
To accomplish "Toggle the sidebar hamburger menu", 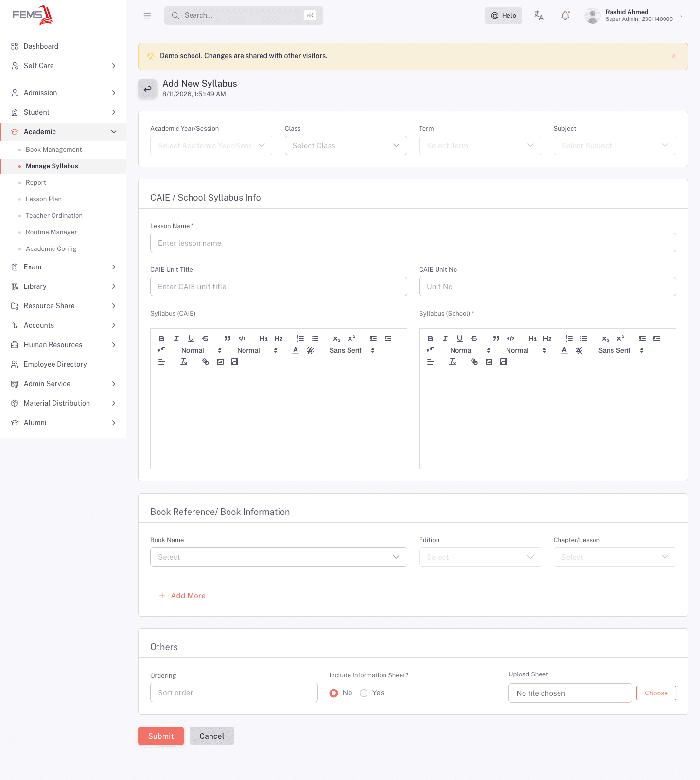I will click(x=147, y=16).
